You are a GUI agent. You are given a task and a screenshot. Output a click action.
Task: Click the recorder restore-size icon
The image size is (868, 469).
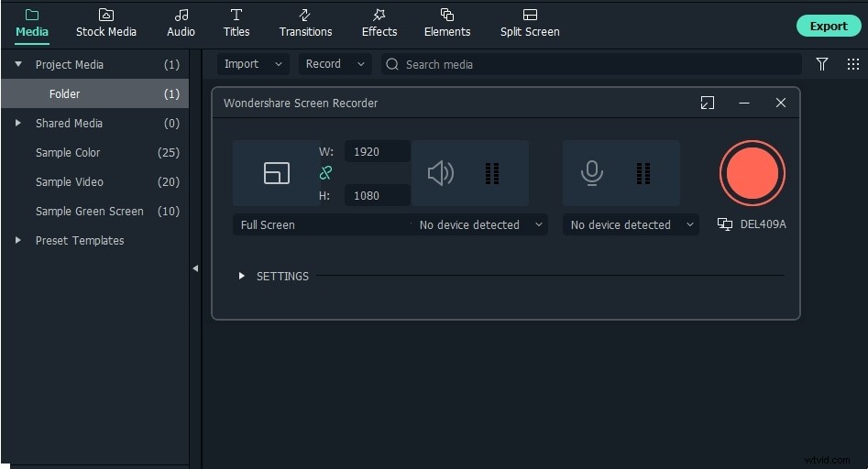tap(707, 103)
